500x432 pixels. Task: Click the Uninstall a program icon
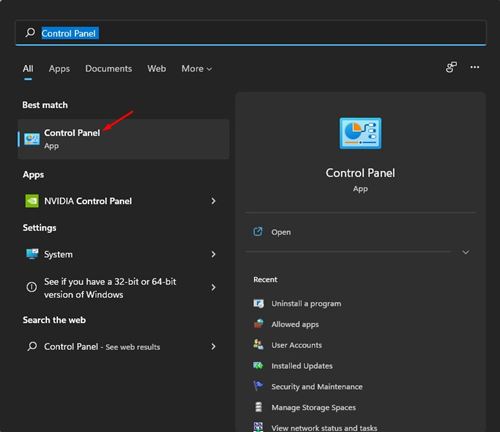(258, 304)
